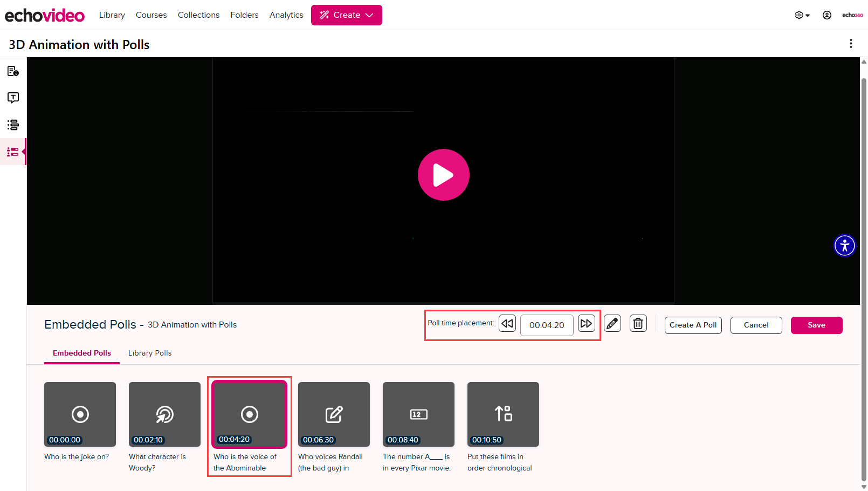This screenshot has width=868, height=491.
Task: Click the echovideo logo
Action: (45, 15)
